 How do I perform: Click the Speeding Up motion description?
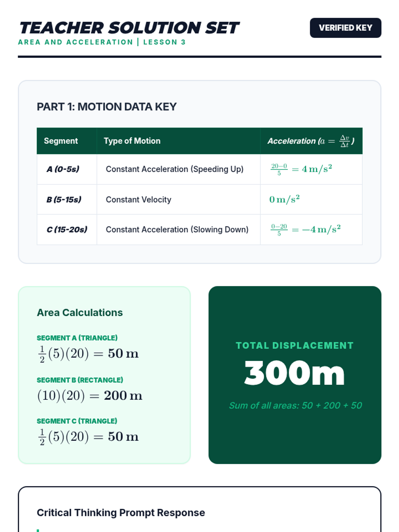point(175,169)
